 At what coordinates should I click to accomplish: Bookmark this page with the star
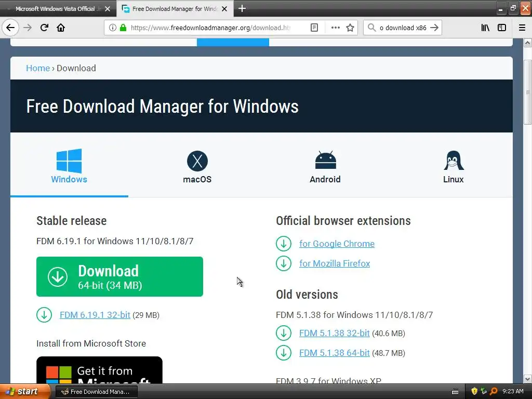pos(350,28)
